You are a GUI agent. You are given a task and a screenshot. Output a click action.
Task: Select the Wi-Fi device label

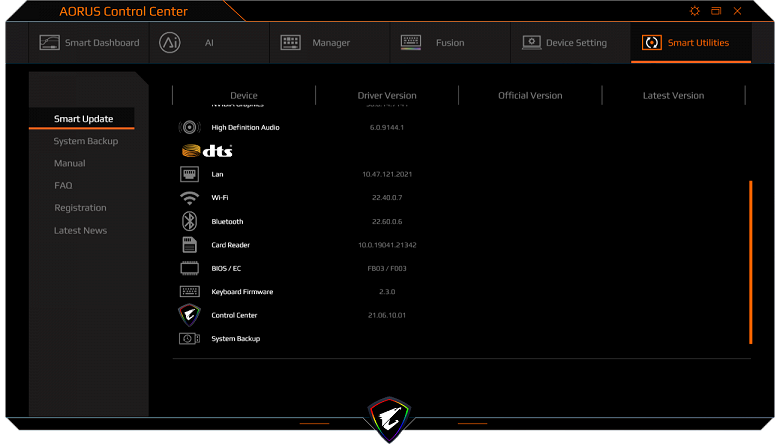click(x=220, y=197)
